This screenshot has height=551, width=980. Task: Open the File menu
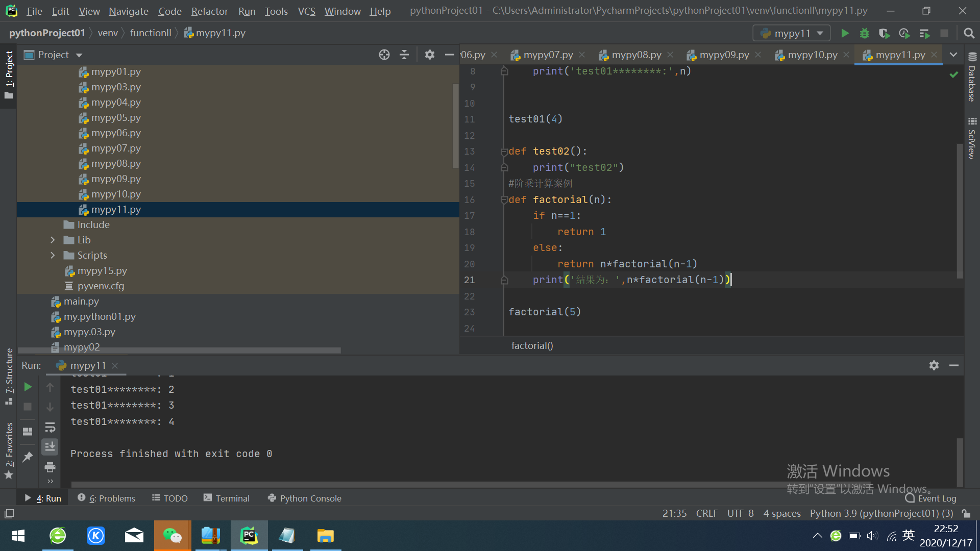(34, 11)
